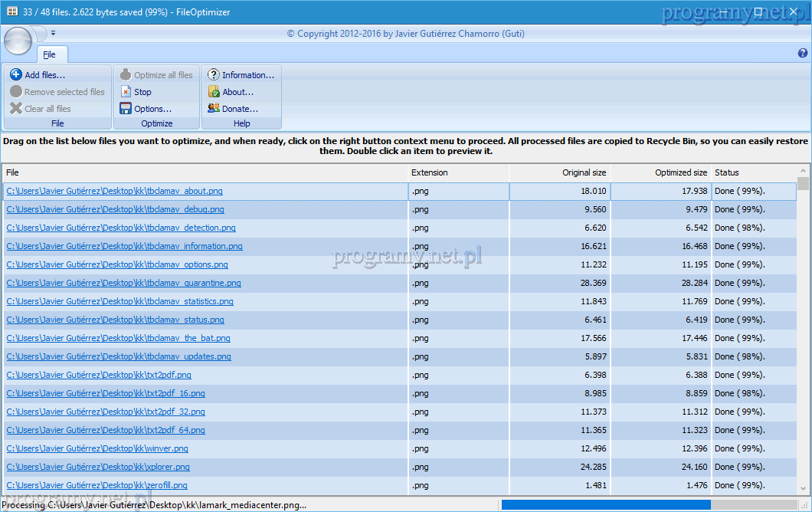812x512 pixels.
Task: Open Options via the floppy disk icon
Action: pos(126,109)
